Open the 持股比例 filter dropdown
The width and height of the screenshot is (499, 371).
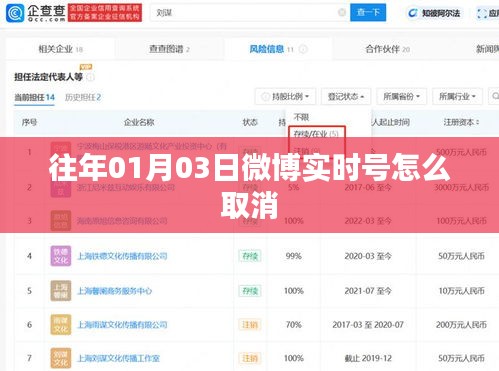[x=286, y=97]
